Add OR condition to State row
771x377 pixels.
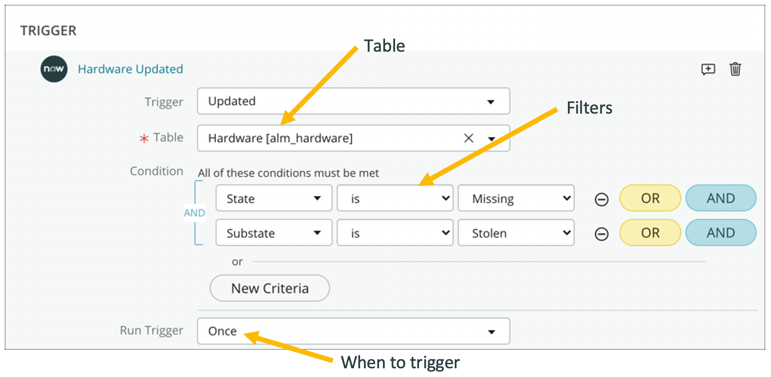tap(650, 198)
